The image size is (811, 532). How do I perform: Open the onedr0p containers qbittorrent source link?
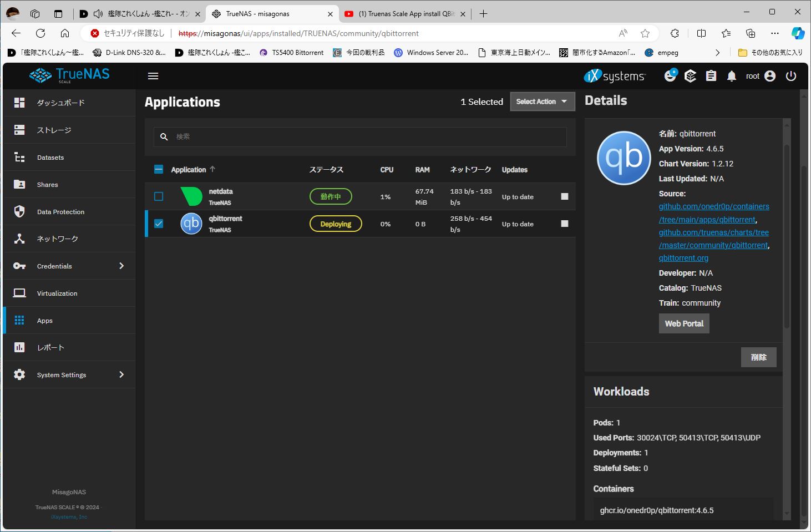(714, 213)
